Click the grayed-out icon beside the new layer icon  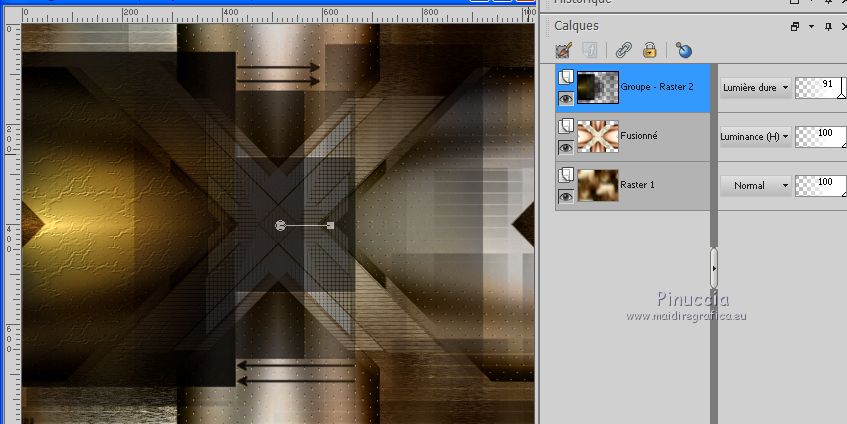click(x=589, y=51)
